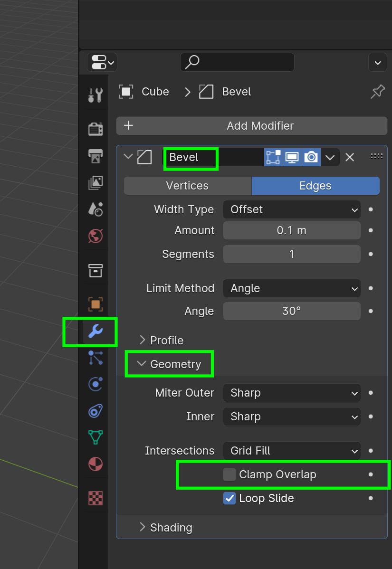392x569 pixels.
Task: Open the Render properties tab
Action: point(95,129)
